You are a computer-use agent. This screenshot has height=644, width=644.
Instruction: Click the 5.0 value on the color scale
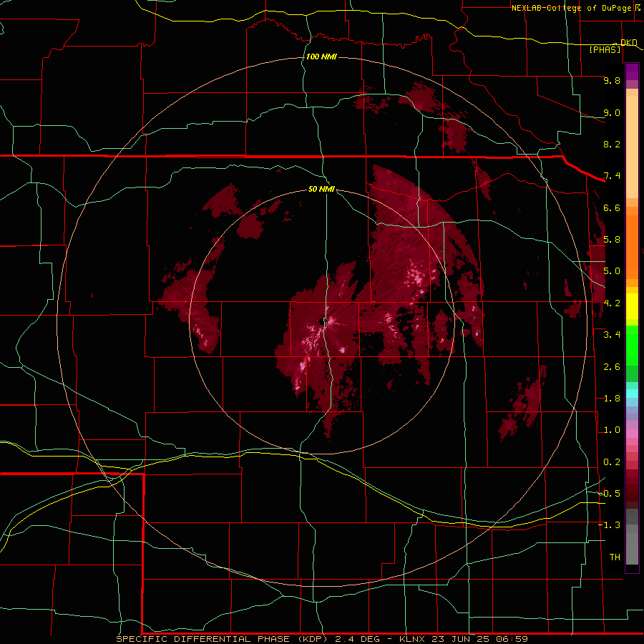pyautogui.click(x=612, y=271)
